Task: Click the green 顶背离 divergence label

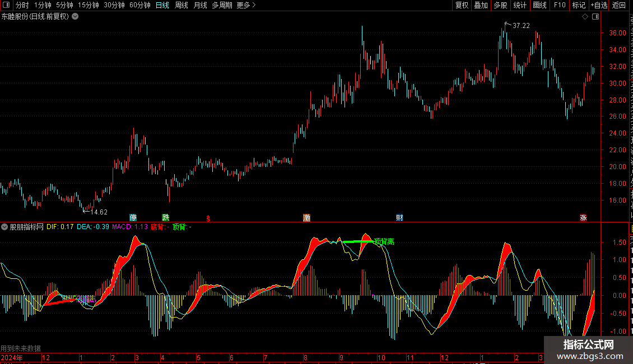Action: tap(384, 242)
